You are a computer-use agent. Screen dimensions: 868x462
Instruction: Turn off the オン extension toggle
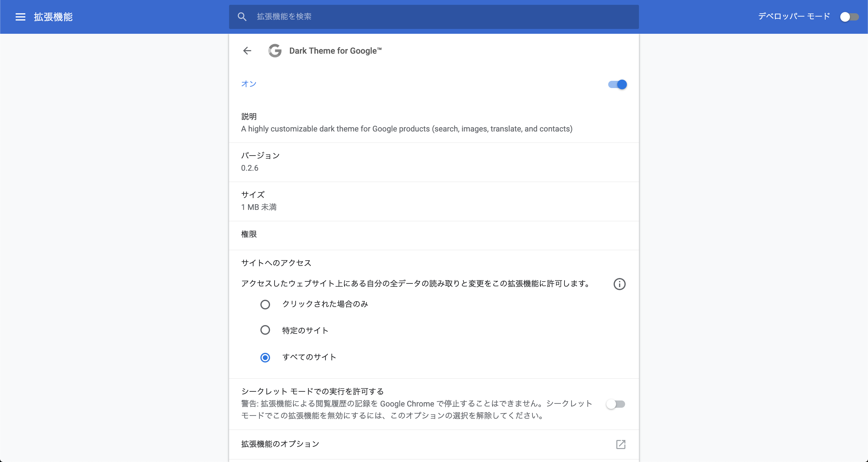click(617, 84)
